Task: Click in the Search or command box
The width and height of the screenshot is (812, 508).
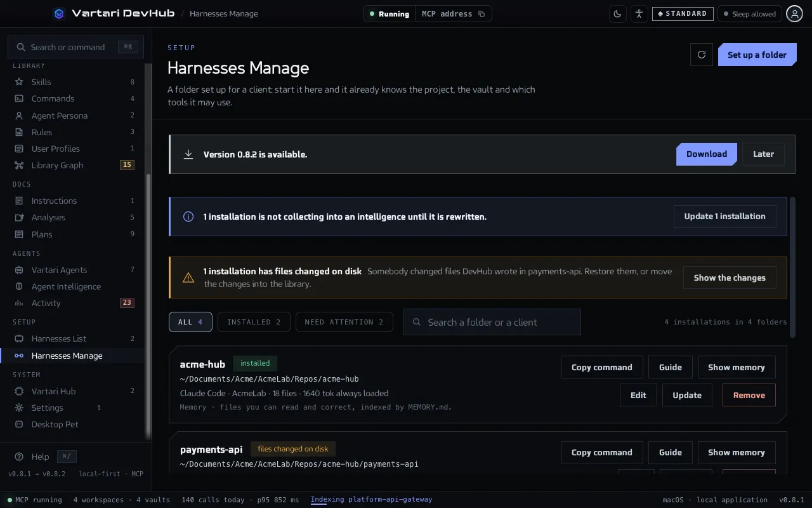Action: tap(75, 47)
